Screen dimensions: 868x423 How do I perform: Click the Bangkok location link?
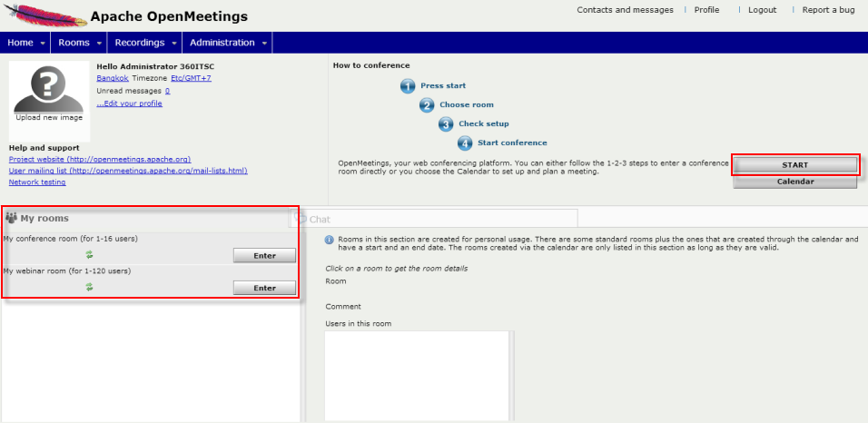[x=113, y=78]
